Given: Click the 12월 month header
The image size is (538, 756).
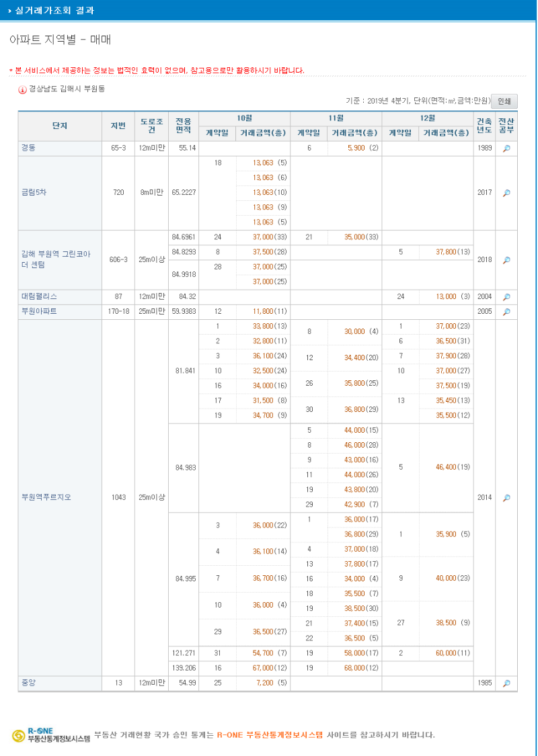Looking at the screenshot, I should coord(428,118).
